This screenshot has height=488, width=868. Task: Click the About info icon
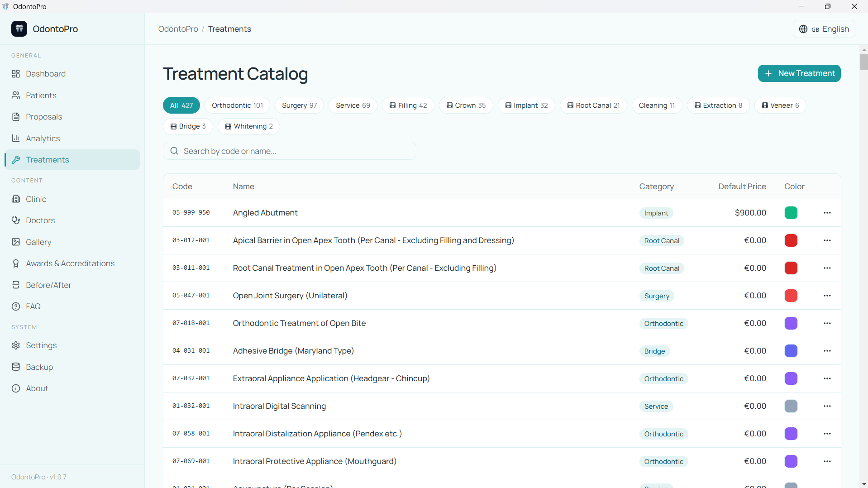[x=16, y=388]
